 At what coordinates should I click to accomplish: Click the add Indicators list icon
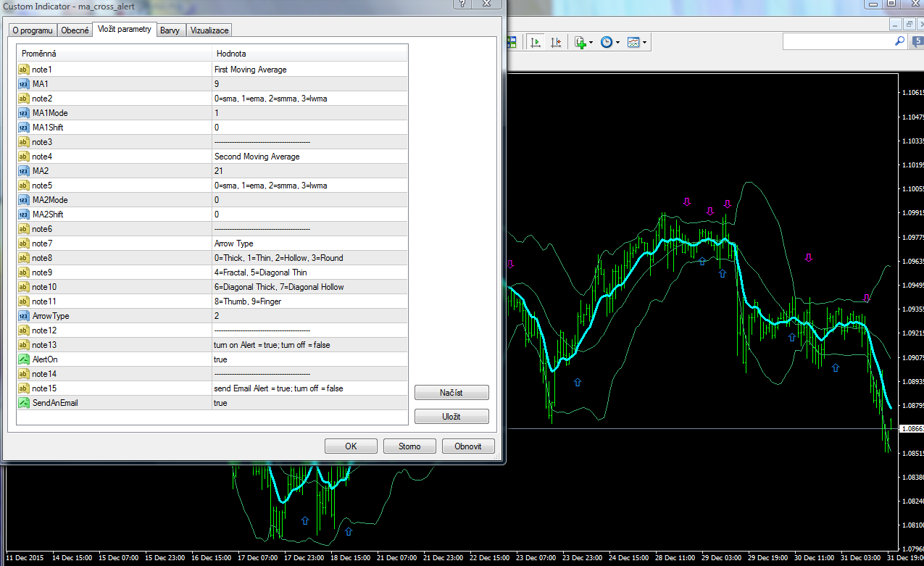[x=580, y=43]
